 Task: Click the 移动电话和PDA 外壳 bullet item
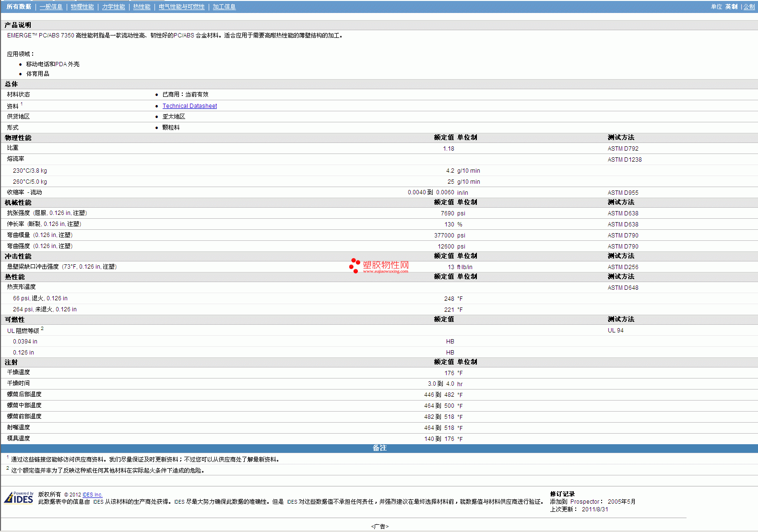pos(53,64)
